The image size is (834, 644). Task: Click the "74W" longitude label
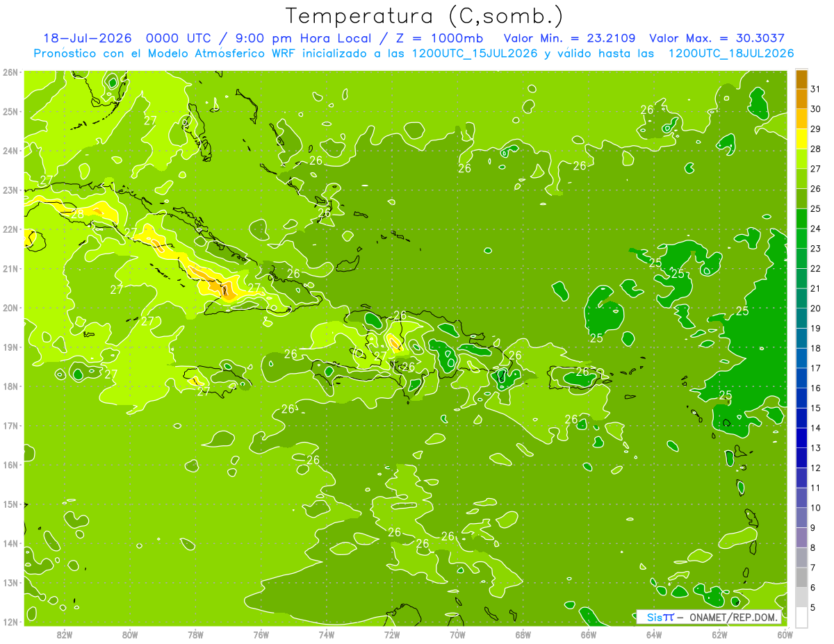(x=327, y=634)
